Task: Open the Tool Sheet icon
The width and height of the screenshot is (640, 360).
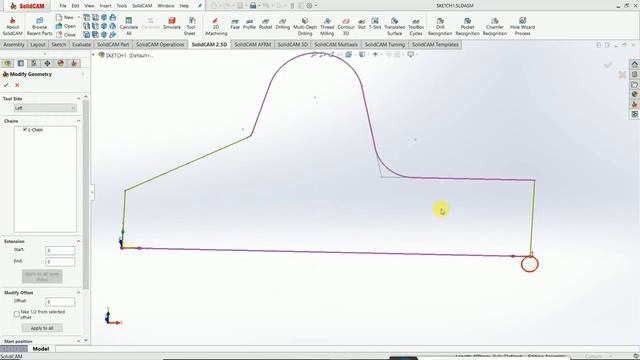Action: tap(190, 27)
